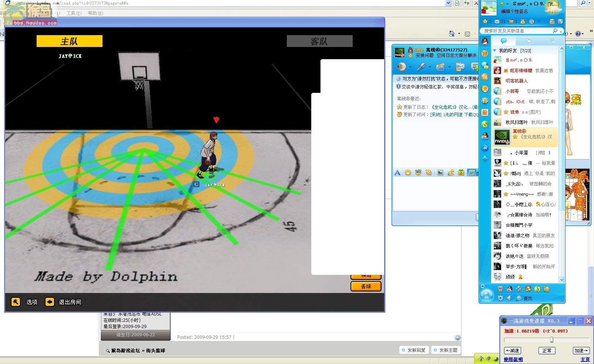Click the Qzone star sidebar icon with Z
The height and width of the screenshot is (364, 594).
pos(485,101)
